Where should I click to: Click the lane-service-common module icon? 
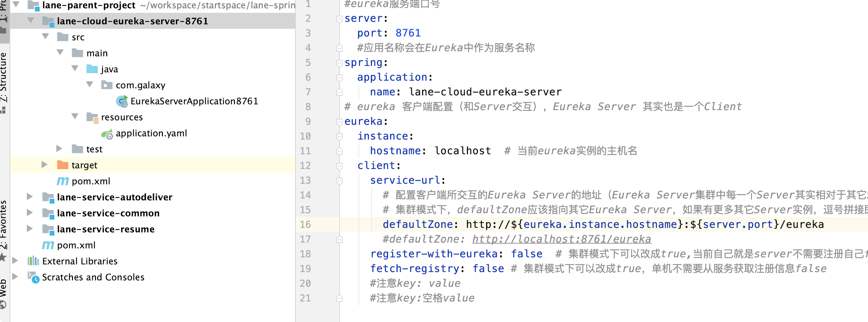tap(48, 213)
